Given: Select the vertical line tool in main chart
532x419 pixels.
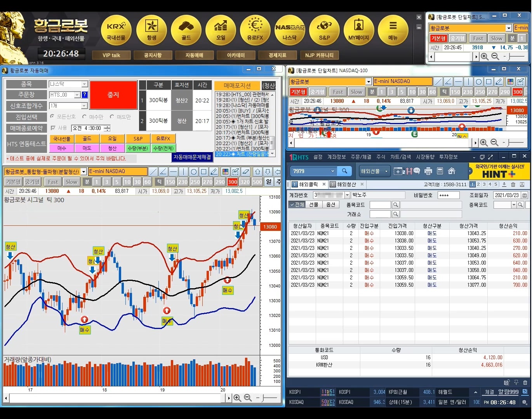Looking at the screenshot, I should click(x=184, y=171).
